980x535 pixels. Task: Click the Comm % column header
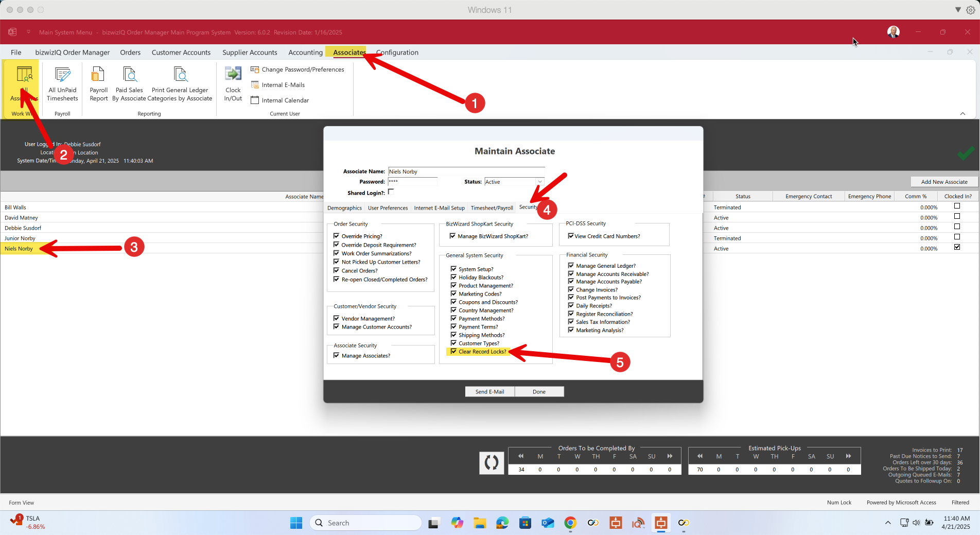[x=915, y=196]
